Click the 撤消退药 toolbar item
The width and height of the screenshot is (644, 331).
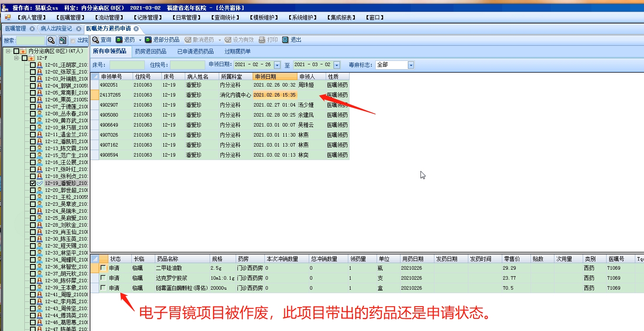click(199, 40)
